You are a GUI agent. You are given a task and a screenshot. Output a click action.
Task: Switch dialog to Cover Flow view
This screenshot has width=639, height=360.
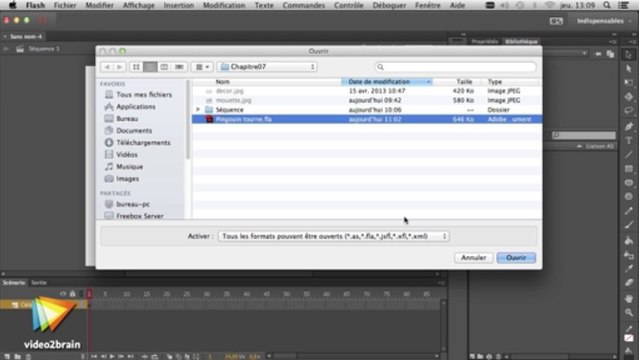coord(179,67)
